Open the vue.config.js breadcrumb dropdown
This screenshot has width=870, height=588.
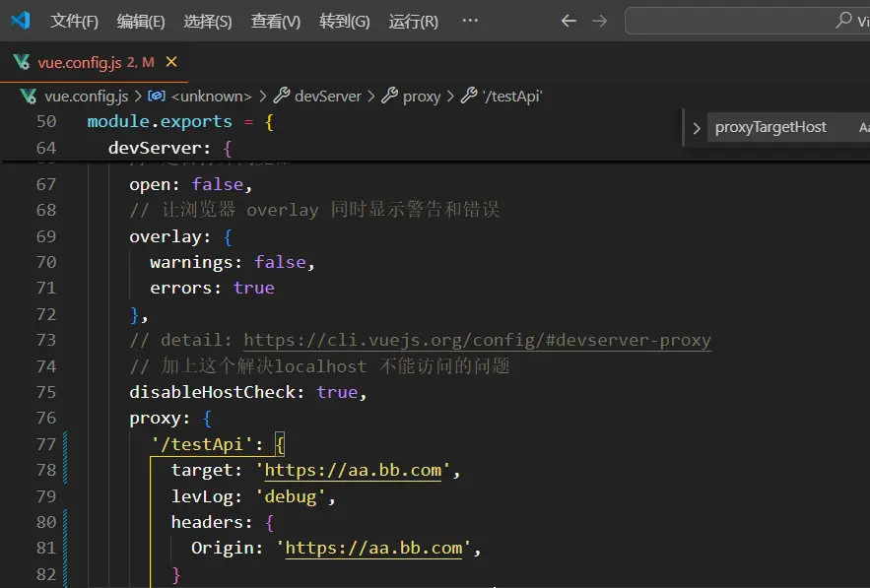tap(86, 96)
